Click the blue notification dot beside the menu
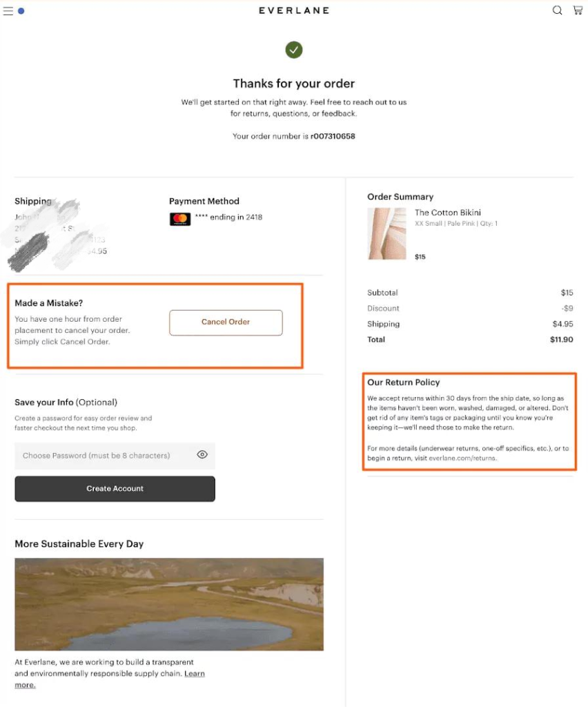 19,11
